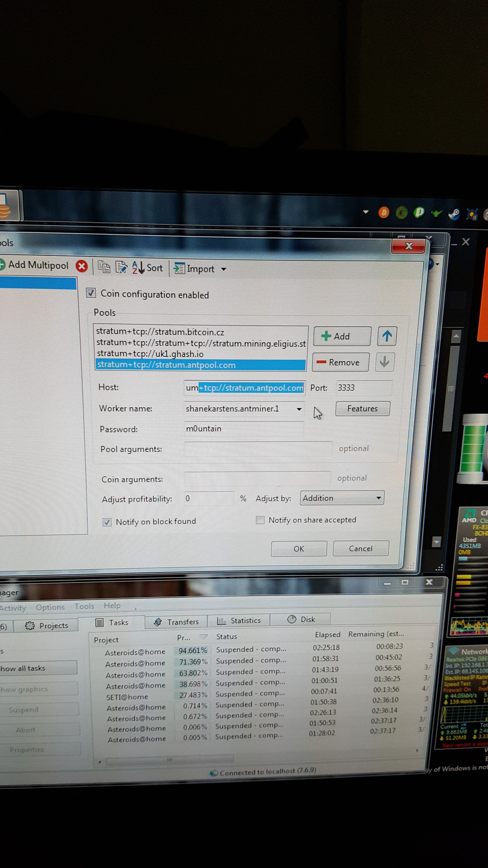The height and width of the screenshot is (868, 488).
Task: Expand the Adjust by Addition dropdown
Action: pos(379,498)
